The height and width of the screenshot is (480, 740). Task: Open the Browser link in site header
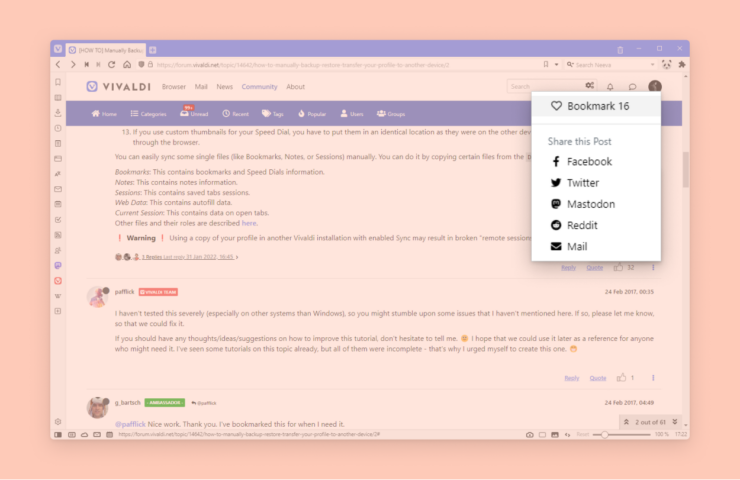pos(174,87)
